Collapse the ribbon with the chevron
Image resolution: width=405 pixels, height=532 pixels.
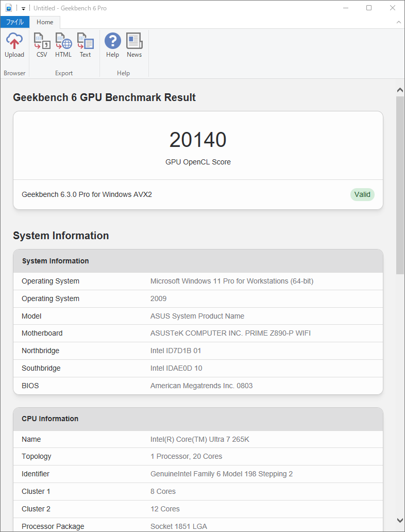click(x=398, y=22)
